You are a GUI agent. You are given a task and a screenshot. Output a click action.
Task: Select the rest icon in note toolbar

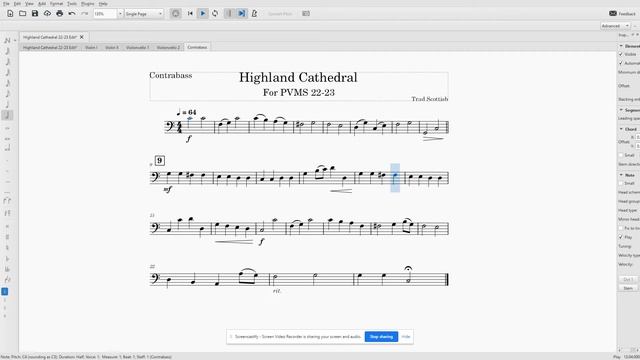(7, 213)
